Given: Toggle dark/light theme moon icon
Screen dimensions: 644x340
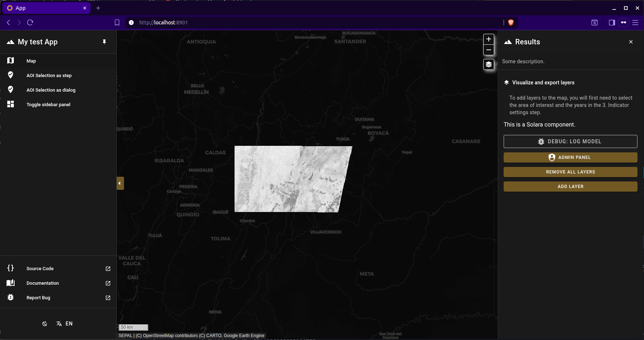Looking at the screenshot, I should [45, 324].
